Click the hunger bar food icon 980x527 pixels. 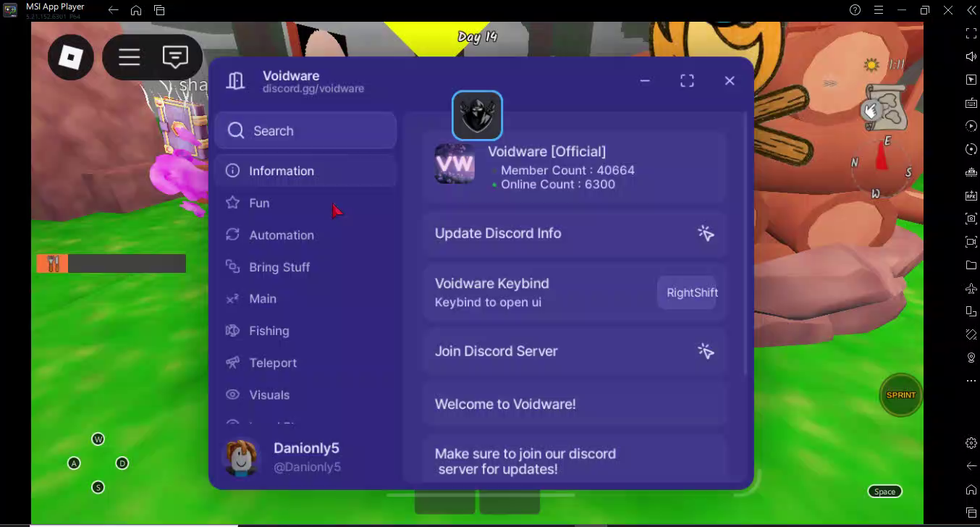[52, 263]
